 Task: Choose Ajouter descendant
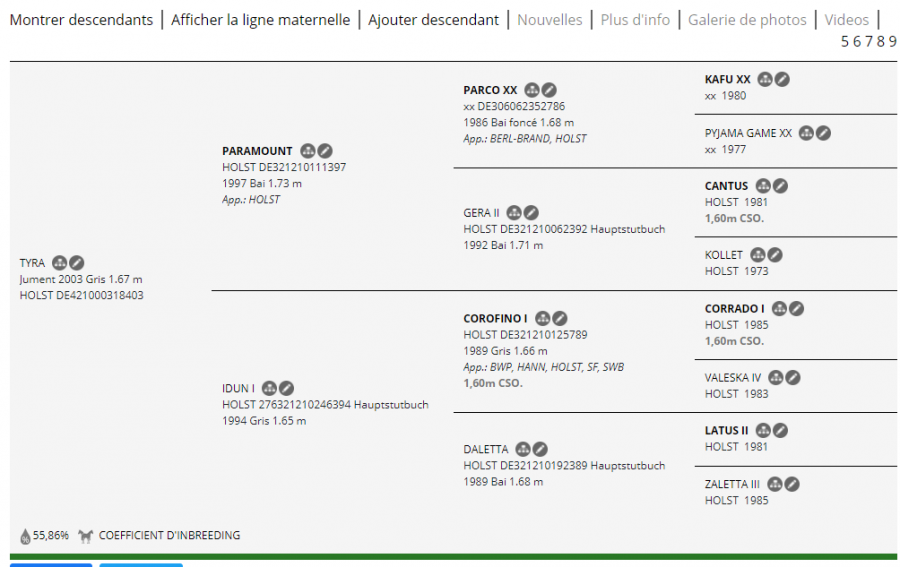(x=433, y=20)
